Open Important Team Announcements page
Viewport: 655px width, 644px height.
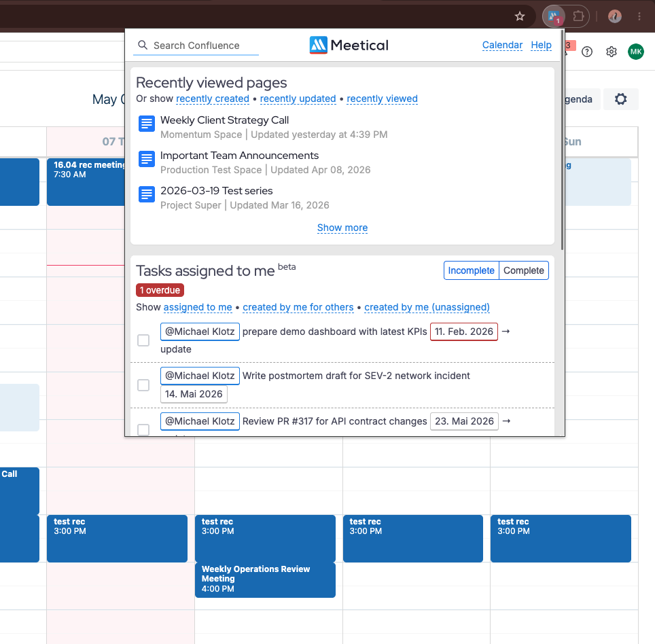[239, 156]
